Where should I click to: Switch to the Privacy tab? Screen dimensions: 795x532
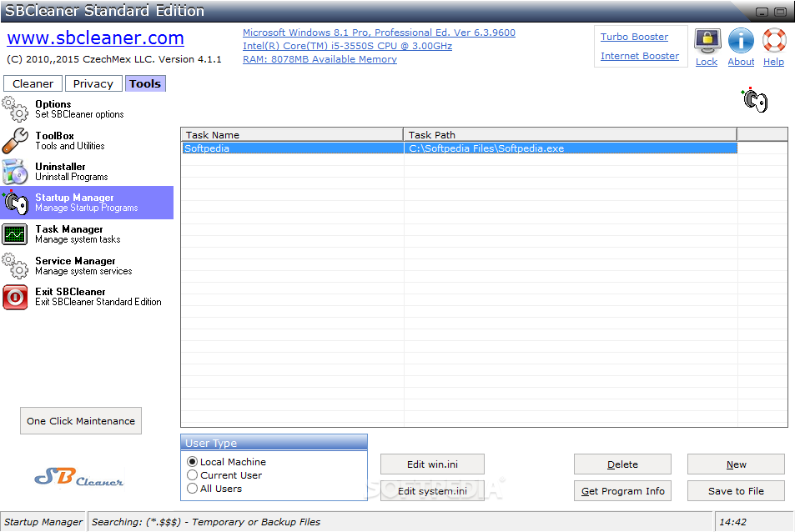click(x=93, y=83)
